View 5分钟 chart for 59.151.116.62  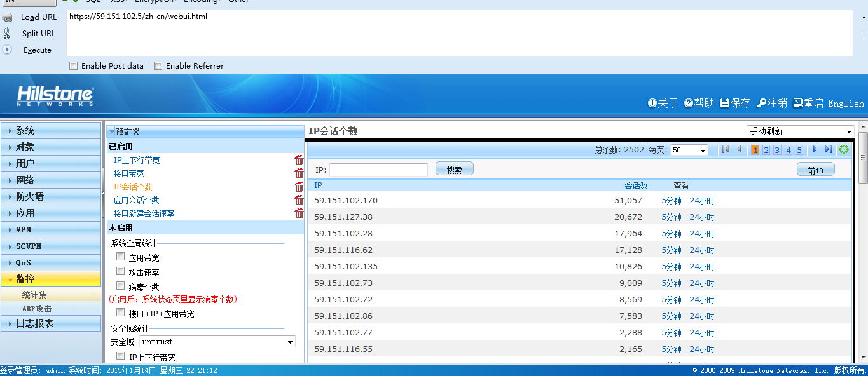point(672,250)
